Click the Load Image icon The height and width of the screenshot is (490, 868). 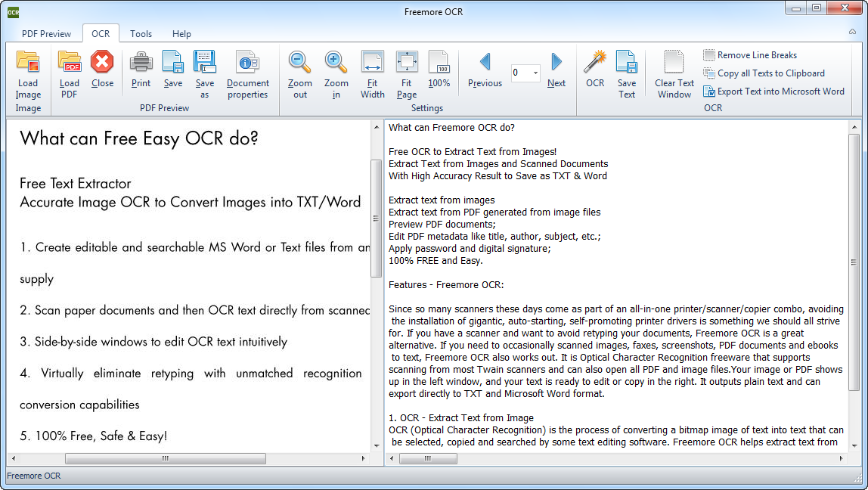pos(28,62)
